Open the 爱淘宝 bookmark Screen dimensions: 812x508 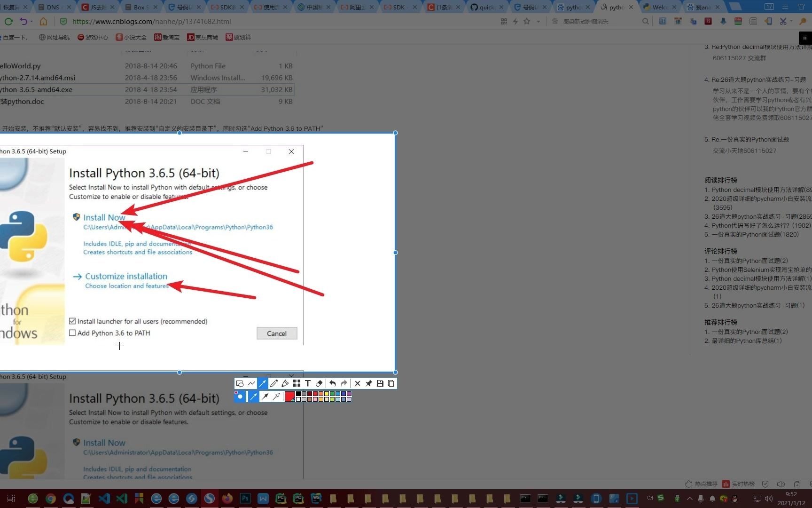coord(167,37)
